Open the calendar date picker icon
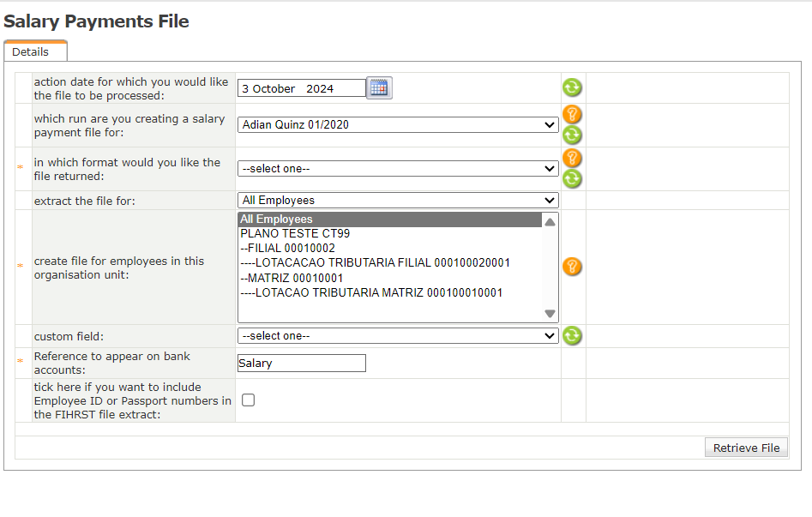812x517 pixels. (x=379, y=87)
